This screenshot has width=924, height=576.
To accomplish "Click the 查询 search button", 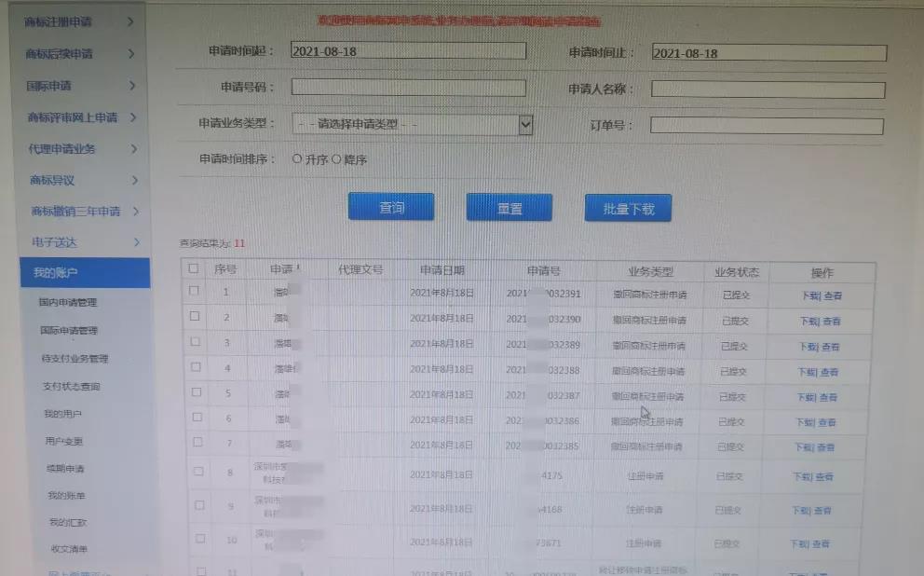I will pos(391,208).
